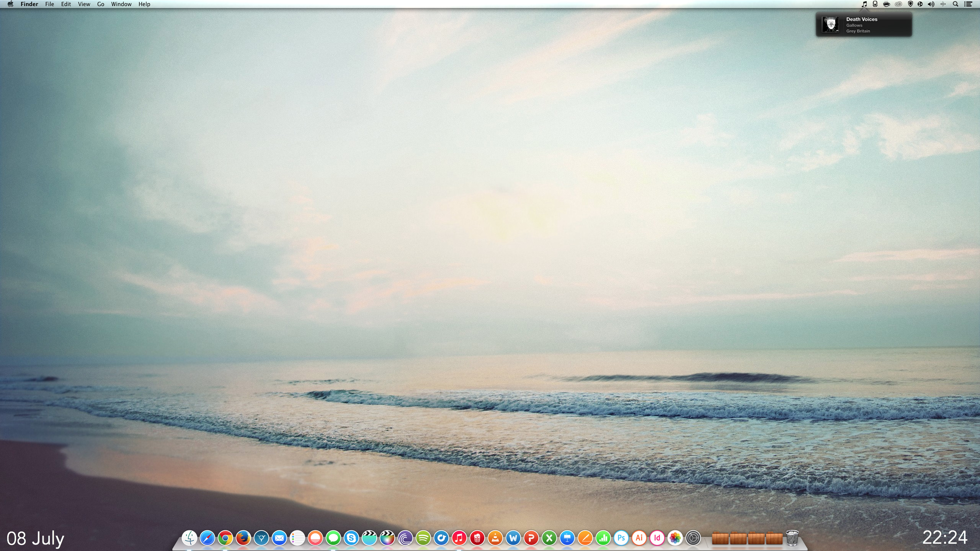
Task: Open the Creative Cloud status icon
Action: coord(898,4)
